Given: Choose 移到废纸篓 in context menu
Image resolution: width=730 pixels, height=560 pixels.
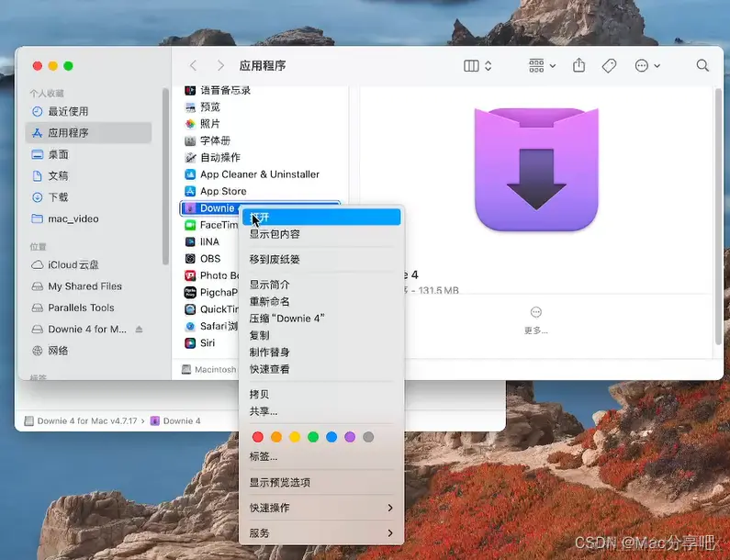Looking at the screenshot, I should 321,259.
